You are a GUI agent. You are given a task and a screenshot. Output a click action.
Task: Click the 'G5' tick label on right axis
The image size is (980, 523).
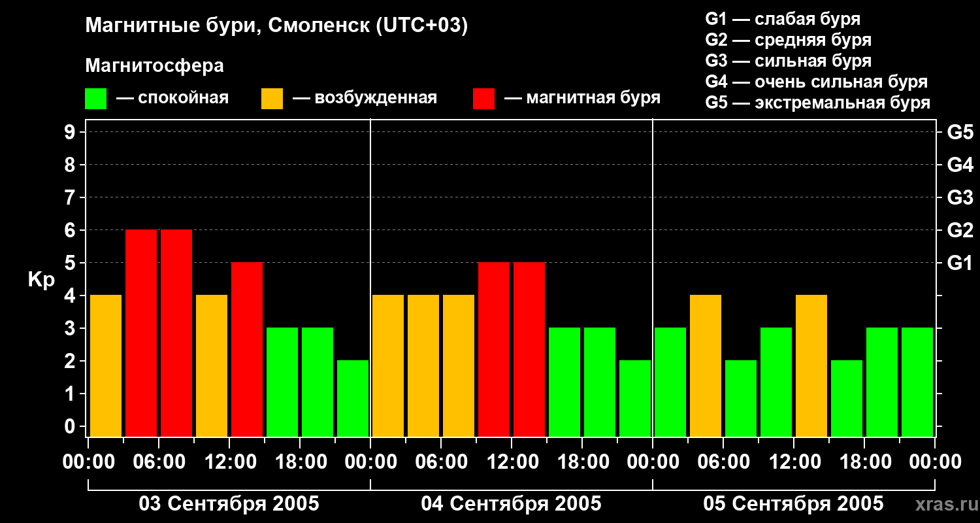click(960, 132)
